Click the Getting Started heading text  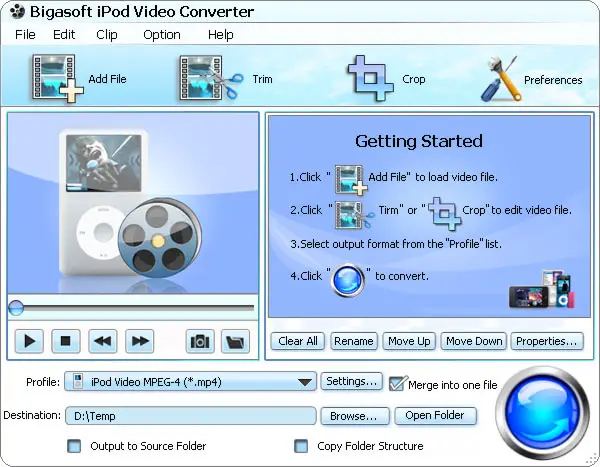point(419,141)
